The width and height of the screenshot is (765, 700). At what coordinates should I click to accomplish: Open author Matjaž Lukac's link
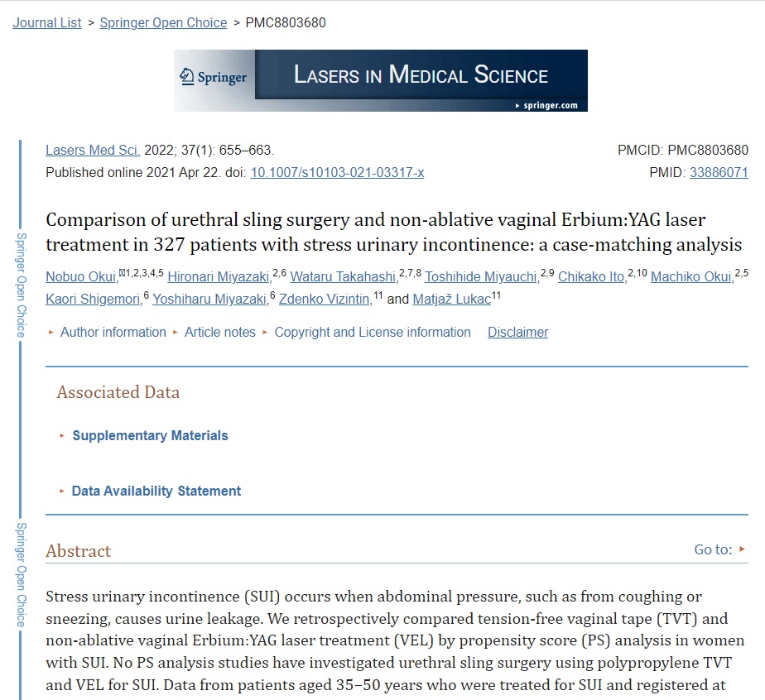click(452, 300)
